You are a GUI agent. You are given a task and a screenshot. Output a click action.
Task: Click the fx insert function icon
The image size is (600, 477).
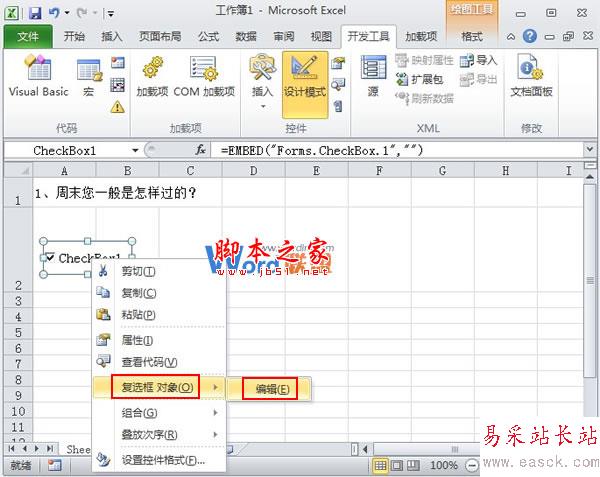click(x=201, y=150)
